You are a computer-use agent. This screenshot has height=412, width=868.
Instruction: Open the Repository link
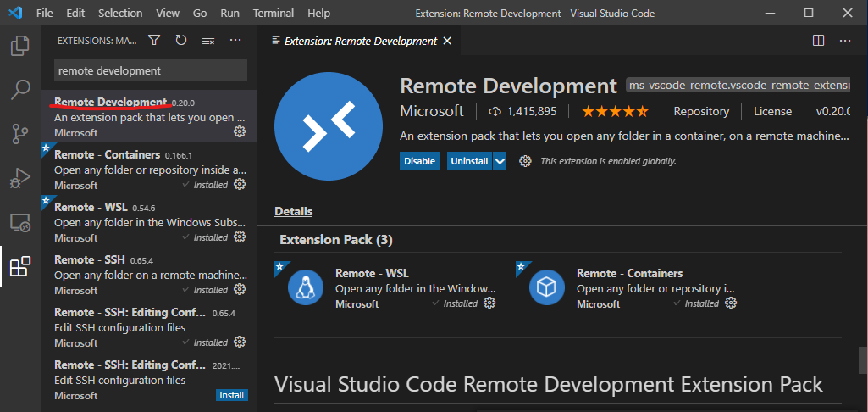pos(701,111)
